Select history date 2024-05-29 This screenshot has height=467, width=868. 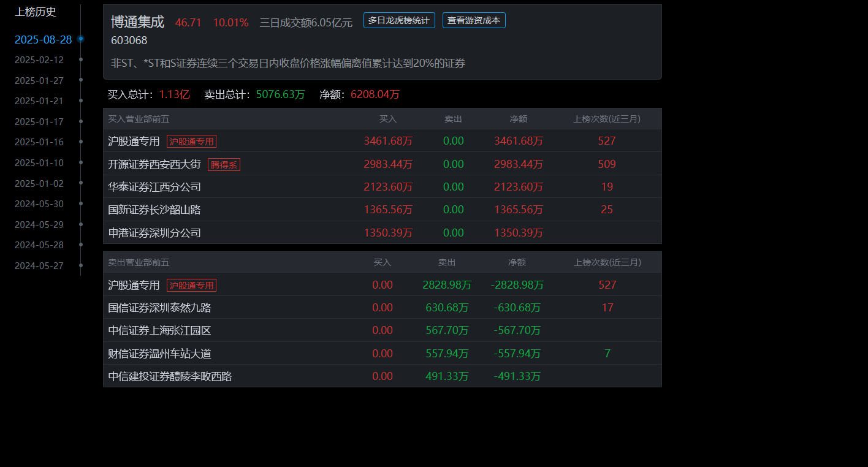click(x=39, y=225)
